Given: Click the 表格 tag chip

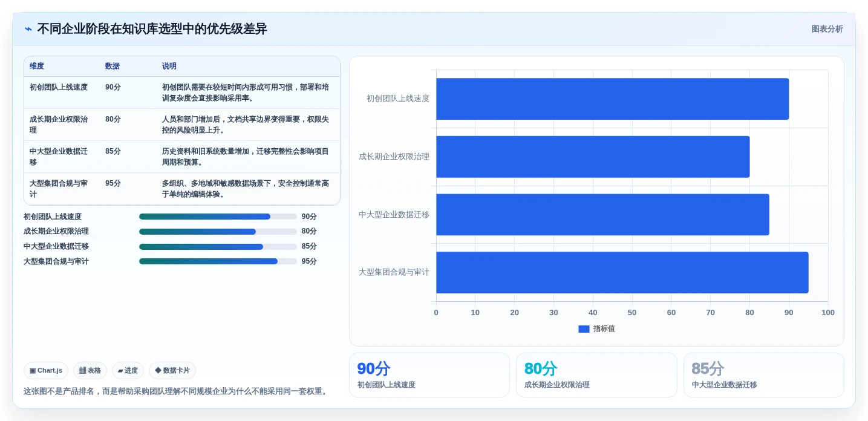Looking at the screenshot, I should [x=90, y=370].
